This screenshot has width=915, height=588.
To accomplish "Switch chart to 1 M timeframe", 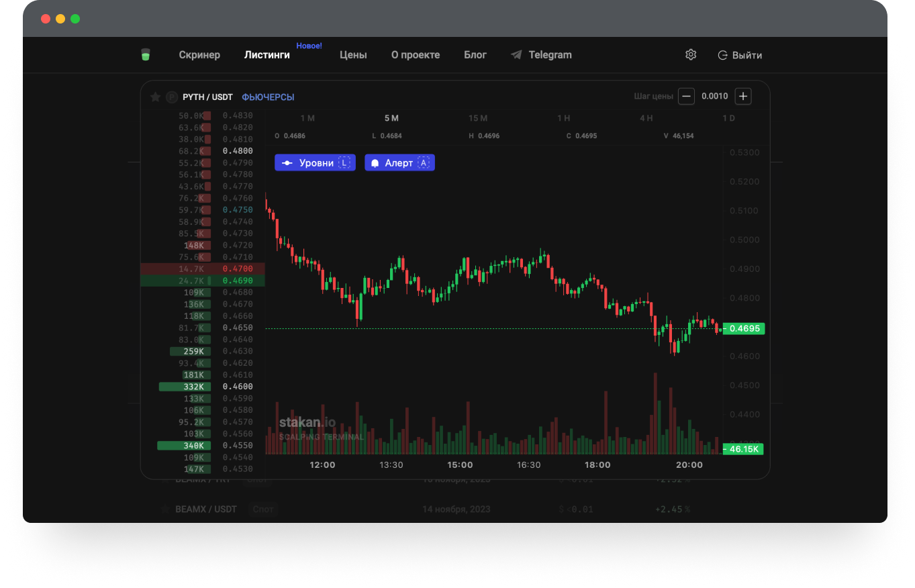I will (x=307, y=118).
